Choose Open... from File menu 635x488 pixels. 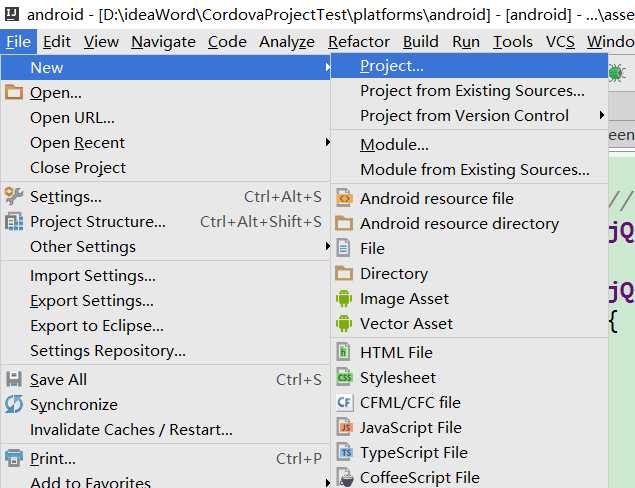point(165,92)
